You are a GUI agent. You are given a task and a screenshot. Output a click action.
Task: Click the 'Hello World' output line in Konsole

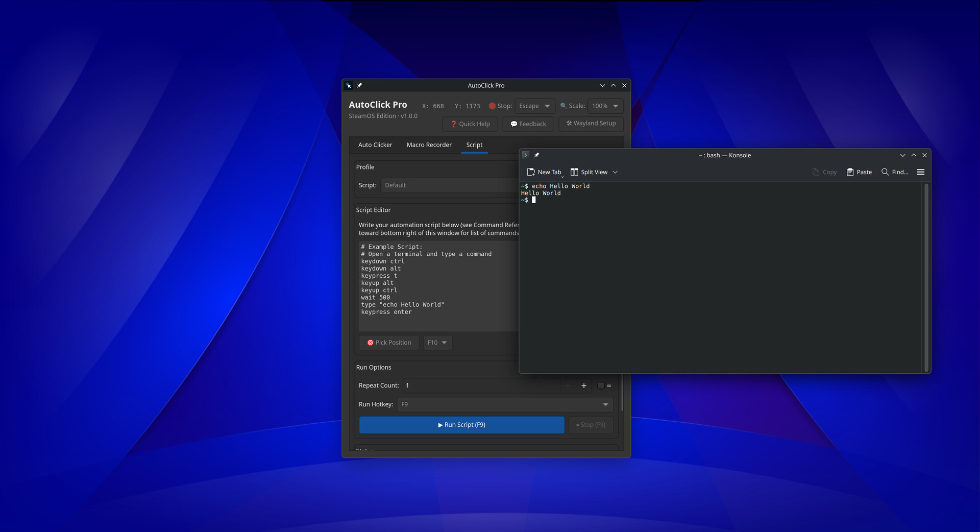(x=541, y=193)
